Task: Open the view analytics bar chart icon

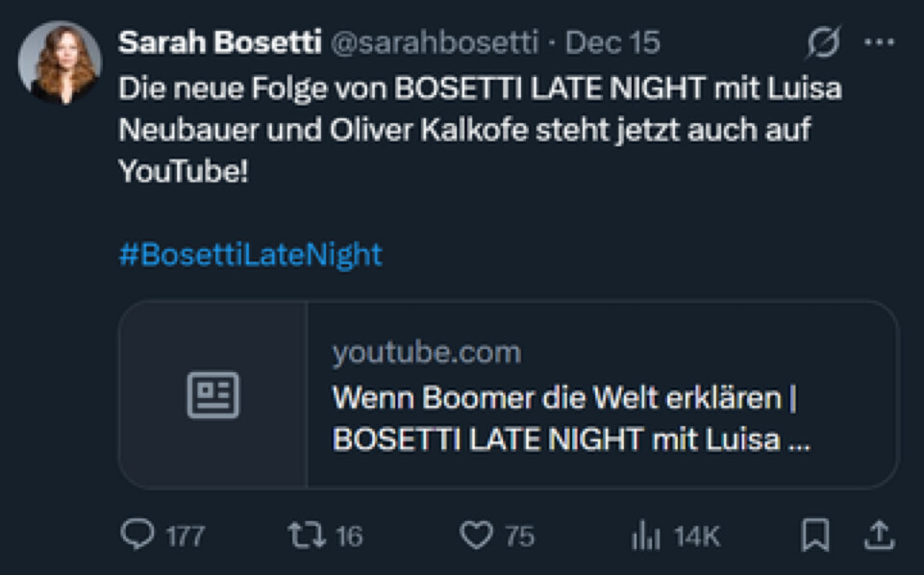Action: 644,536
